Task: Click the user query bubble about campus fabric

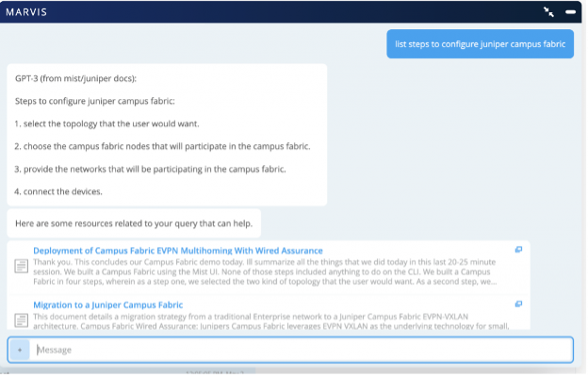Action: pyautogui.click(x=480, y=43)
